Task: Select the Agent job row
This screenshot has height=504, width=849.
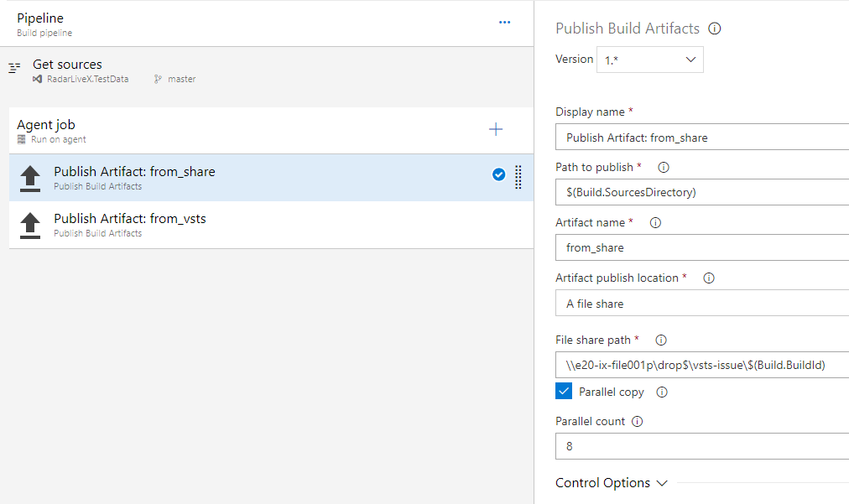Action: (x=271, y=131)
